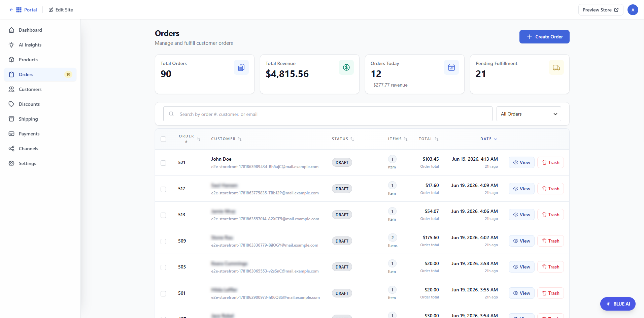Open Shipping in the sidebar
This screenshot has height=318, width=644.
point(40,119)
